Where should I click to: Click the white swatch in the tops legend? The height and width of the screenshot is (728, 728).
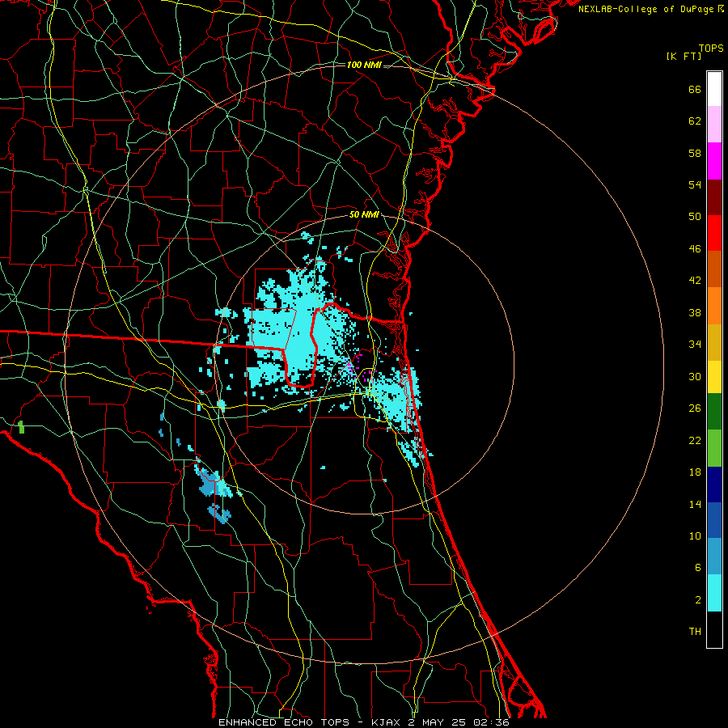(714, 89)
